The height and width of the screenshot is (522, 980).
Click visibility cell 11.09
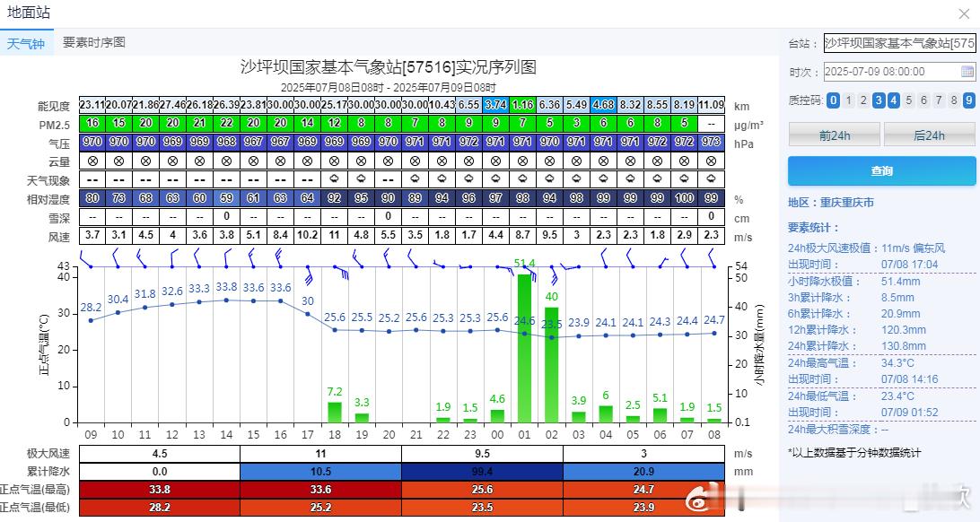[712, 105]
